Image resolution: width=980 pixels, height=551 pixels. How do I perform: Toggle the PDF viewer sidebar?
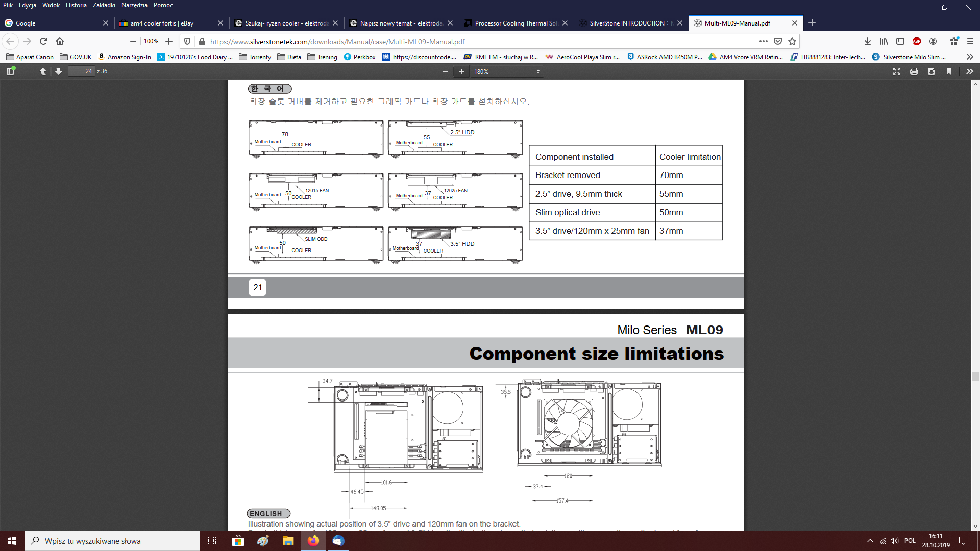coord(10,71)
